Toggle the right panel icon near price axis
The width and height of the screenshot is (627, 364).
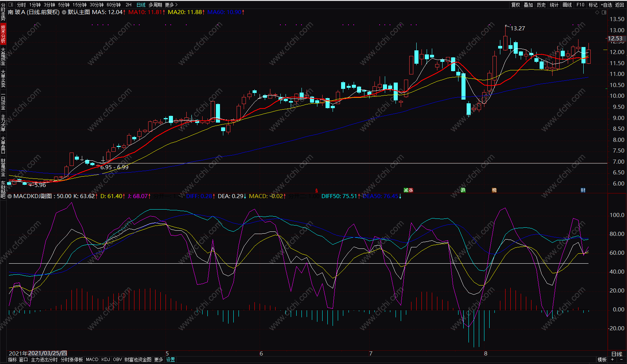(x=604, y=12)
